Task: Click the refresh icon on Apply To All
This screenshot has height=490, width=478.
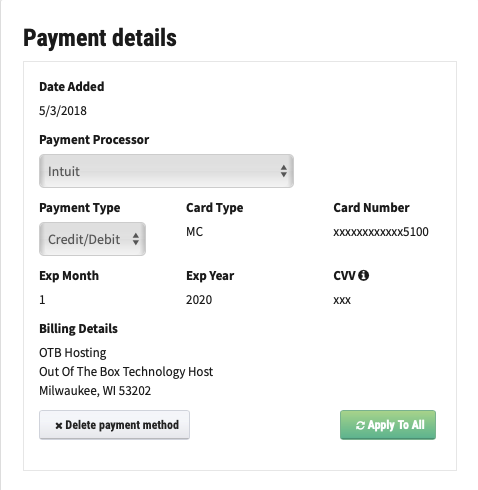Action: pyautogui.click(x=360, y=425)
